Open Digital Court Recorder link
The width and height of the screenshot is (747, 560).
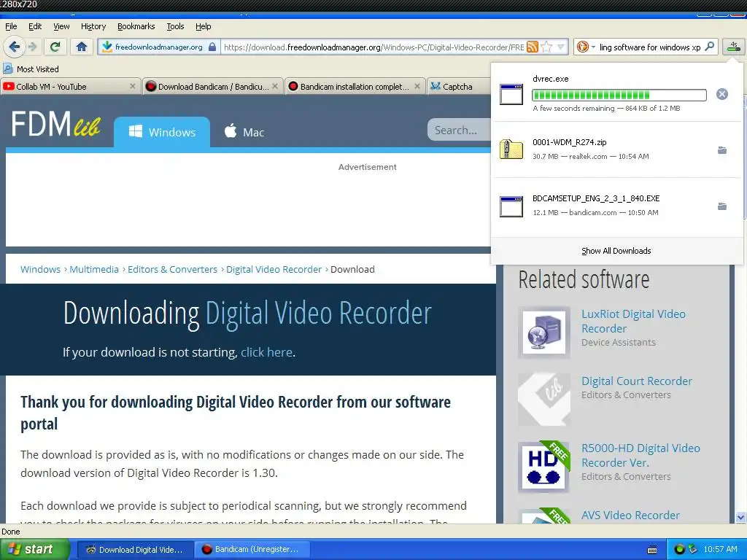pos(636,381)
